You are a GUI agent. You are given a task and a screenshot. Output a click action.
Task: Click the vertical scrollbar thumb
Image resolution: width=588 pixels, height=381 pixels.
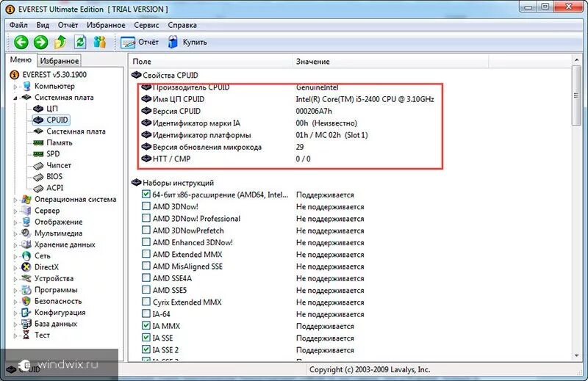point(576,95)
